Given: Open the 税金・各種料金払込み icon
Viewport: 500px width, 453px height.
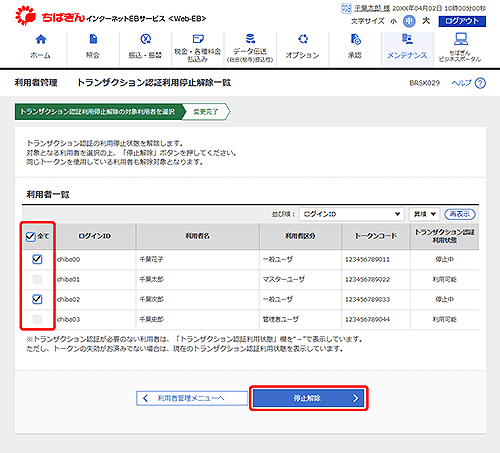Looking at the screenshot, I should (198, 39).
